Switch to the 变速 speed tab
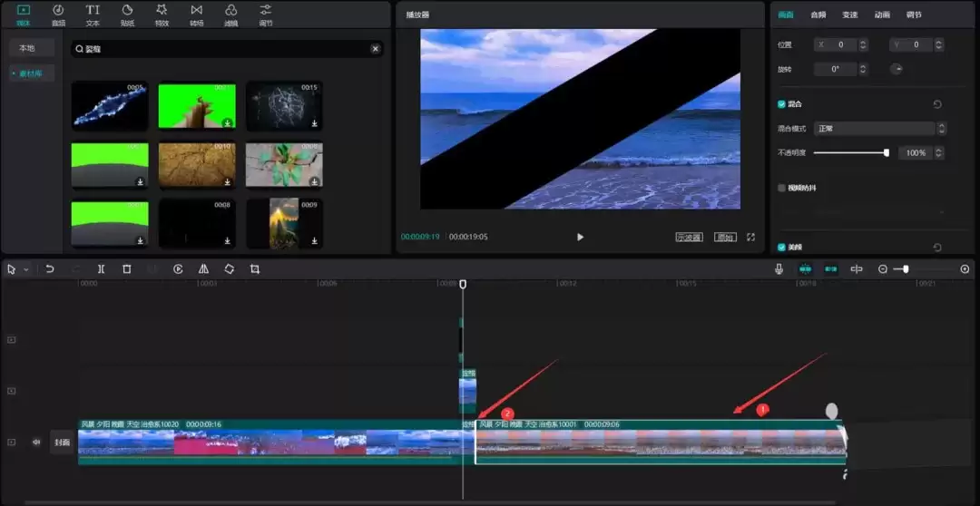Image resolution: width=980 pixels, height=506 pixels. click(x=849, y=15)
